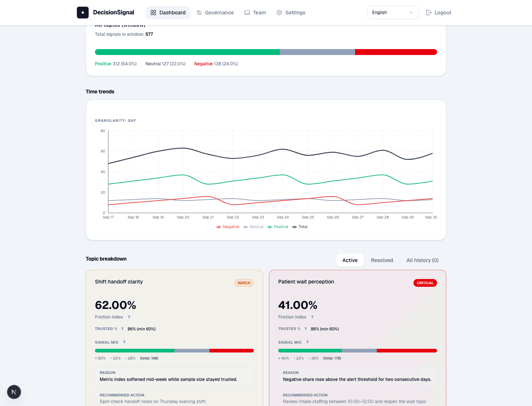Click the Team monitor icon

(247, 13)
